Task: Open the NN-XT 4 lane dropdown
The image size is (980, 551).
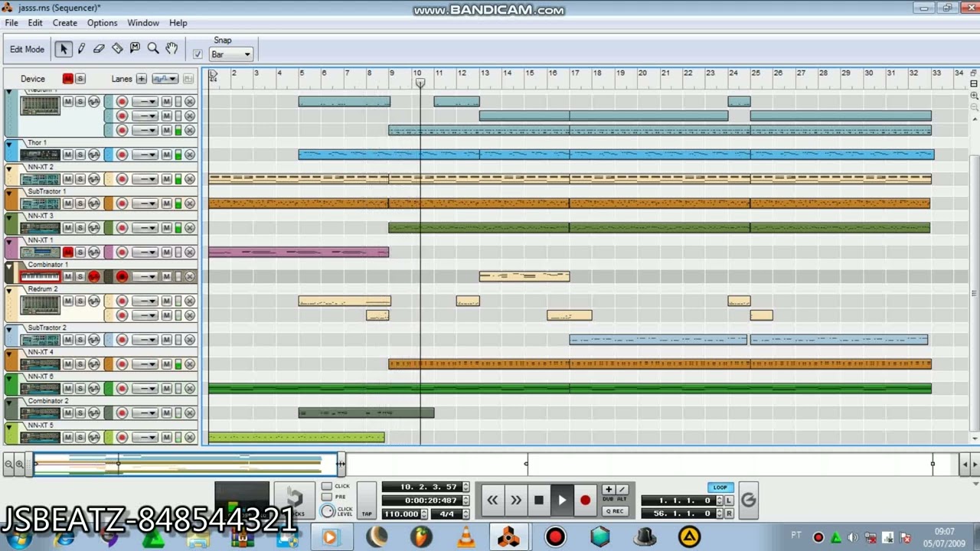Action: point(144,364)
